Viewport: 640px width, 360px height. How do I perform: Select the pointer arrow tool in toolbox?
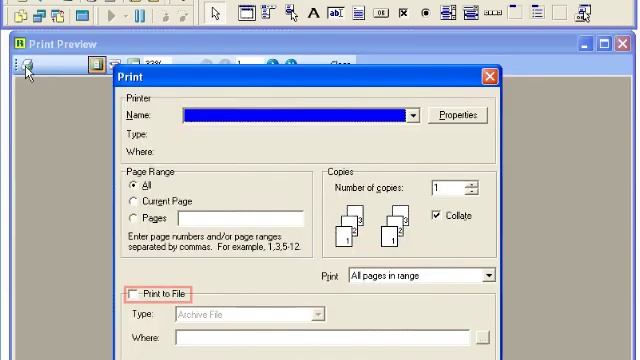(x=216, y=13)
